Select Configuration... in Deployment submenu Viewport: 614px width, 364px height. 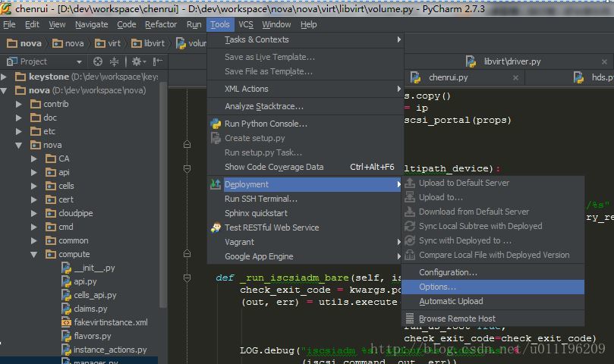click(493, 272)
